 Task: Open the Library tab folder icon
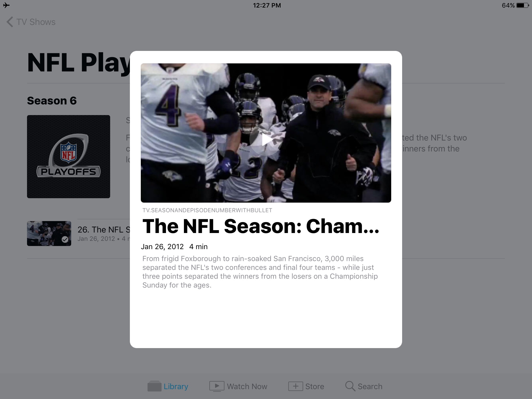click(154, 386)
